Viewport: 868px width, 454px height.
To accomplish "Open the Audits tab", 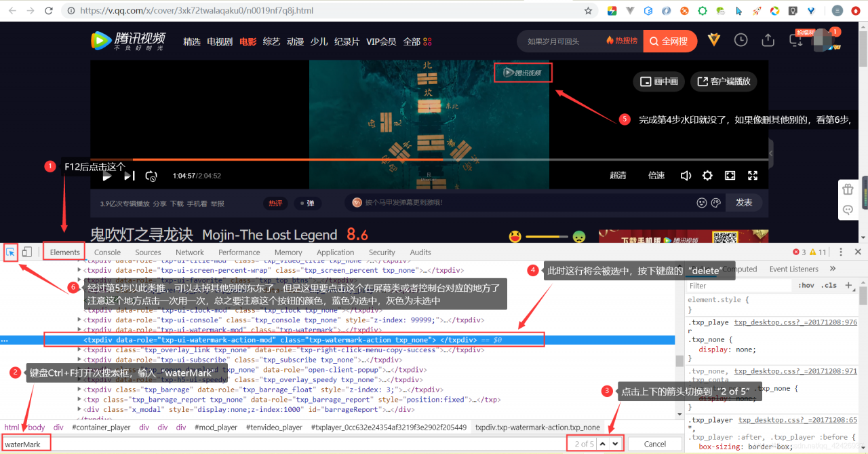I will [x=420, y=252].
